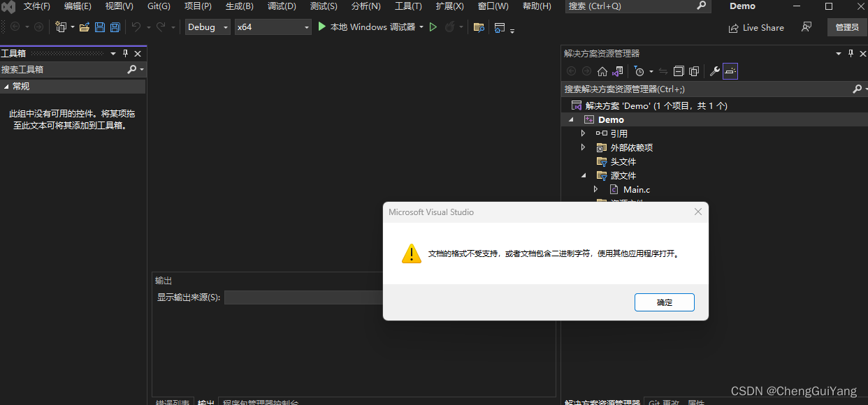Collapse the 常规 toolbox group
The height and width of the screenshot is (405, 868).
[7, 87]
